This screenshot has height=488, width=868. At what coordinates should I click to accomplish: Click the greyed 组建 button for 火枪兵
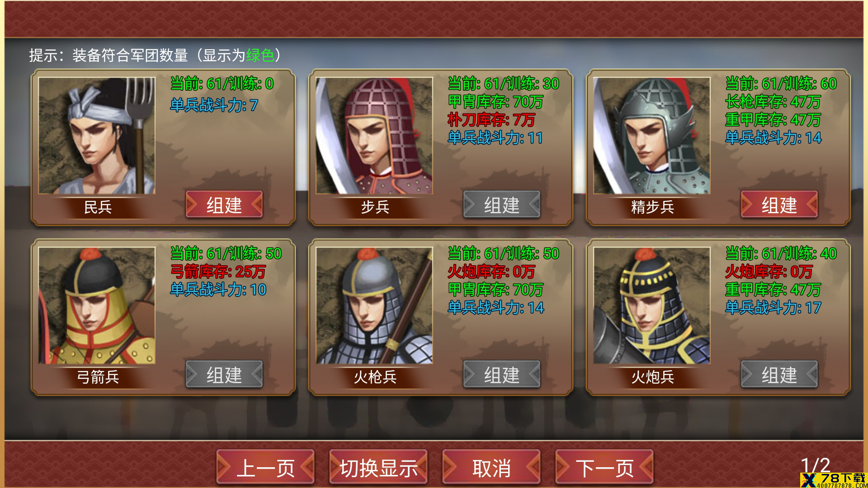tap(502, 375)
